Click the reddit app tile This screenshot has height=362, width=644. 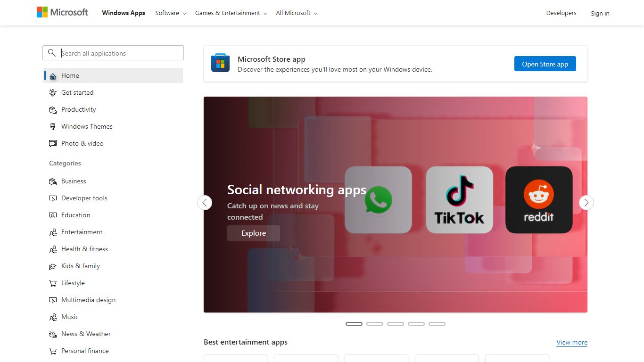point(539,200)
